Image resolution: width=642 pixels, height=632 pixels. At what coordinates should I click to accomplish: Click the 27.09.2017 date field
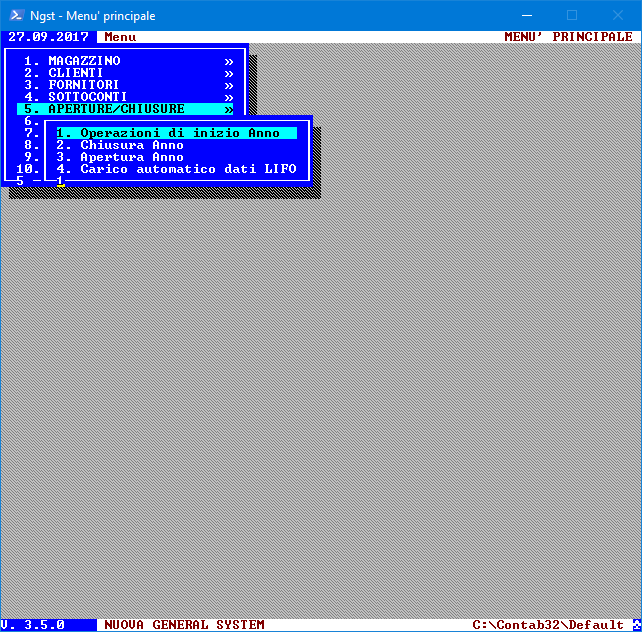click(x=46, y=37)
